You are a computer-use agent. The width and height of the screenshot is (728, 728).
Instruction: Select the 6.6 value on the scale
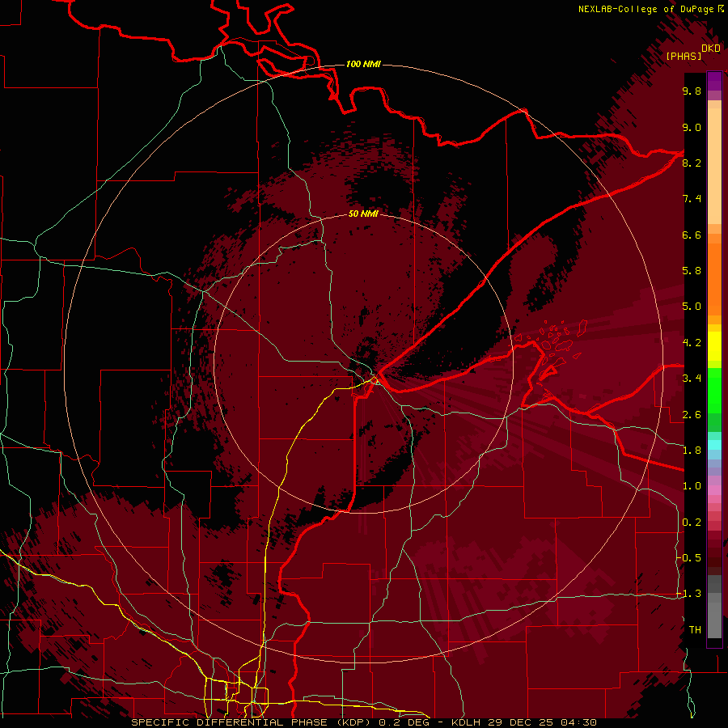(692, 235)
